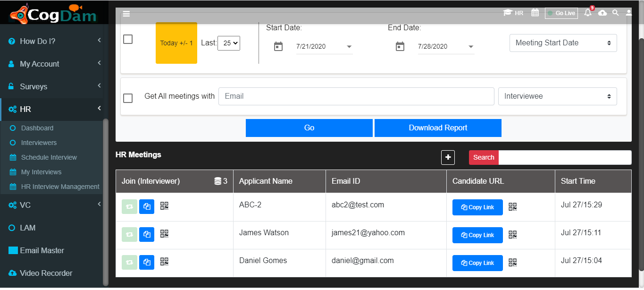
Task: Open the cloud upload icon in header
Action: (x=602, y=13)
